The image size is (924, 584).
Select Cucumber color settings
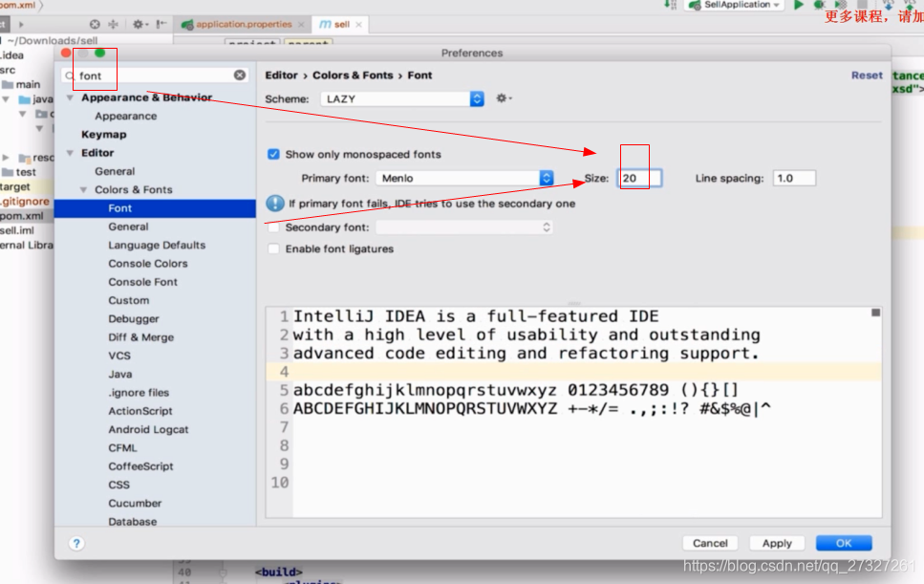pyautogui.click(x=135, y=503)
